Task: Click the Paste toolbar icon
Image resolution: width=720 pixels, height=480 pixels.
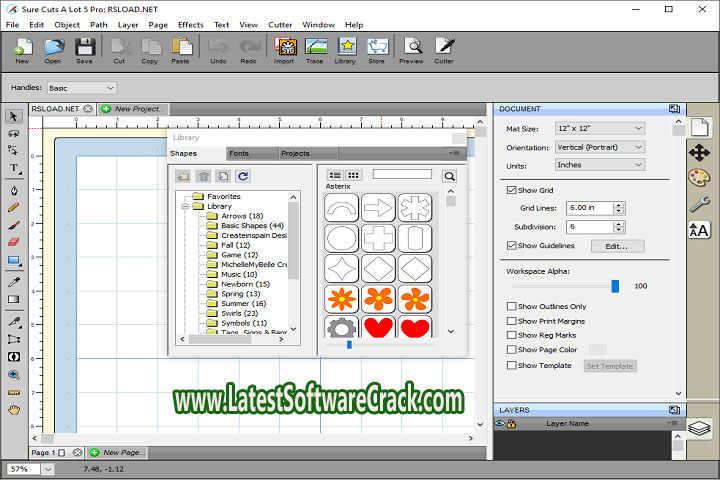Action: tap(181, 51)
